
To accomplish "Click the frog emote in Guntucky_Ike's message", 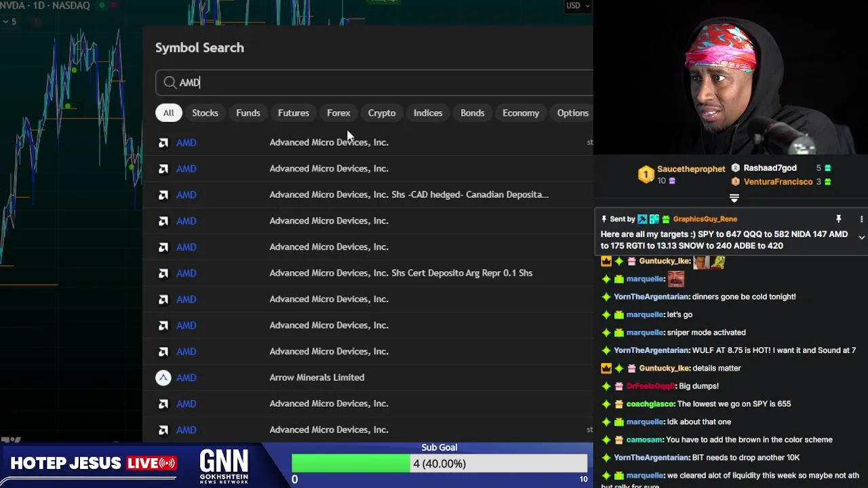I will click(717, 262).
